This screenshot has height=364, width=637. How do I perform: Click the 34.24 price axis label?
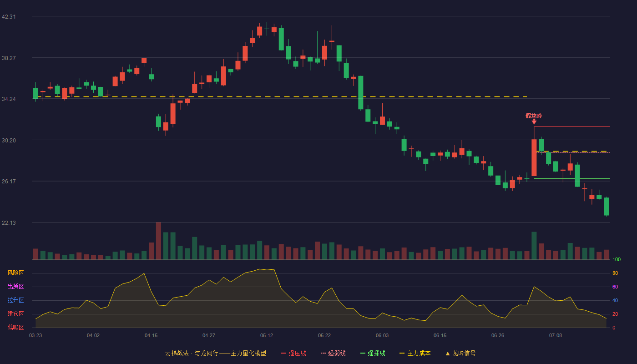click(9, 99)
